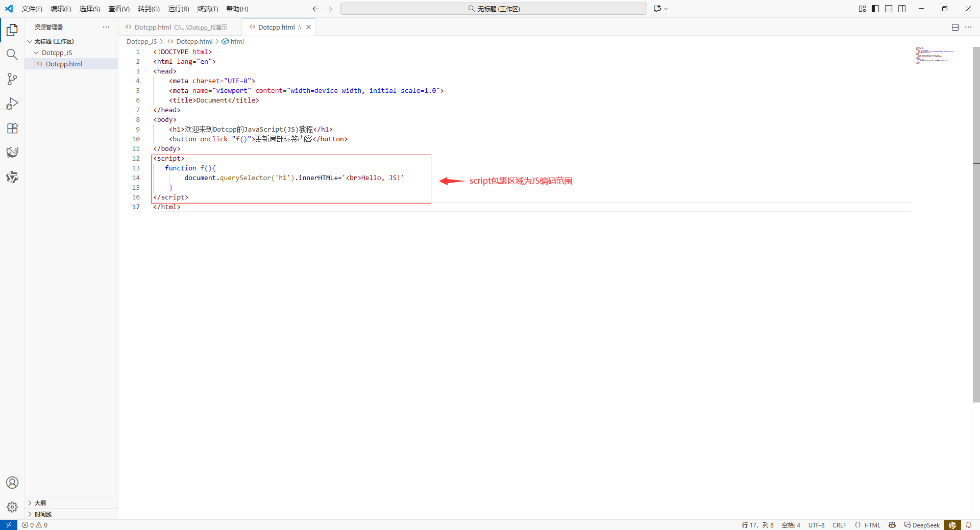Open the Search view
The height and width of the screenshot is (530, 980).
[x=12, y=55]
